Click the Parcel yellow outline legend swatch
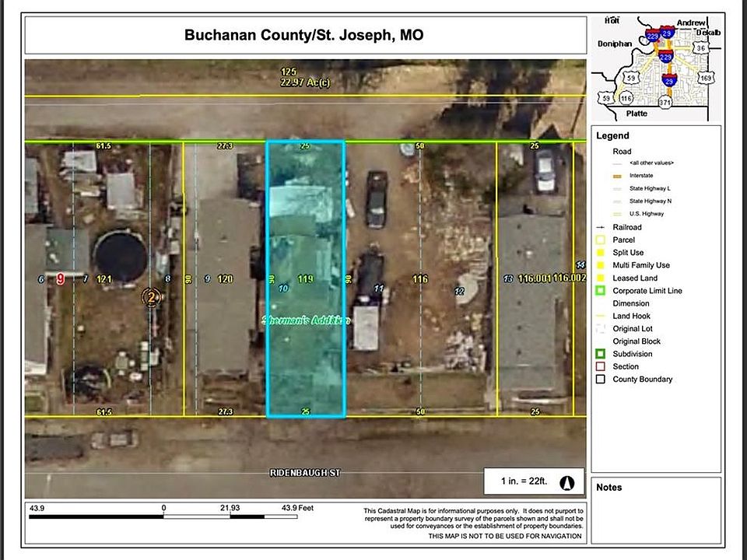The height and width of the screenshot is (560, 747). 601,240
